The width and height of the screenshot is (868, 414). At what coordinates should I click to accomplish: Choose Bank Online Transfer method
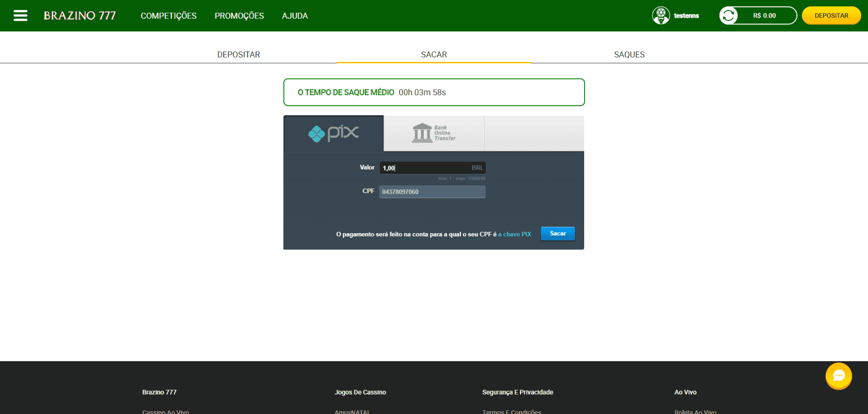434,133
